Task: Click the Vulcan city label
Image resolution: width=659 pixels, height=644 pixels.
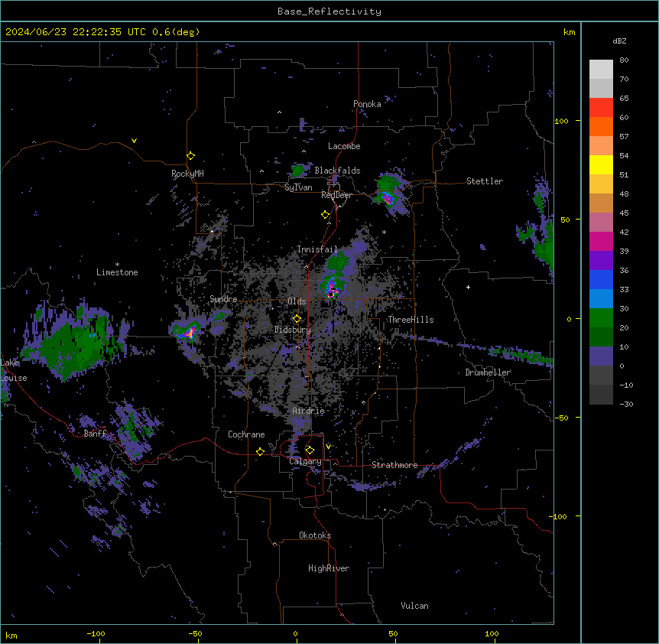Action: (414, 606)
